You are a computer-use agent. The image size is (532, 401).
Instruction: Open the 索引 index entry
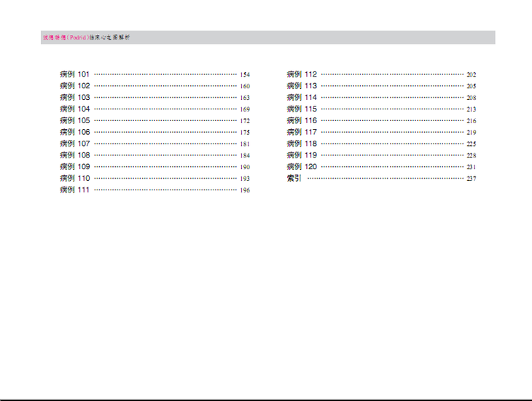(x=294, y=179)
